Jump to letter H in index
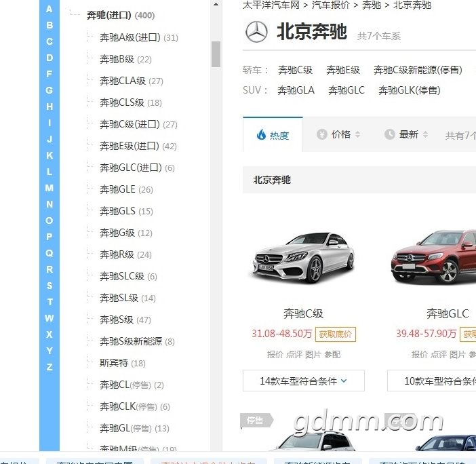This screenshot has width=476, height=464. [49, 107]
